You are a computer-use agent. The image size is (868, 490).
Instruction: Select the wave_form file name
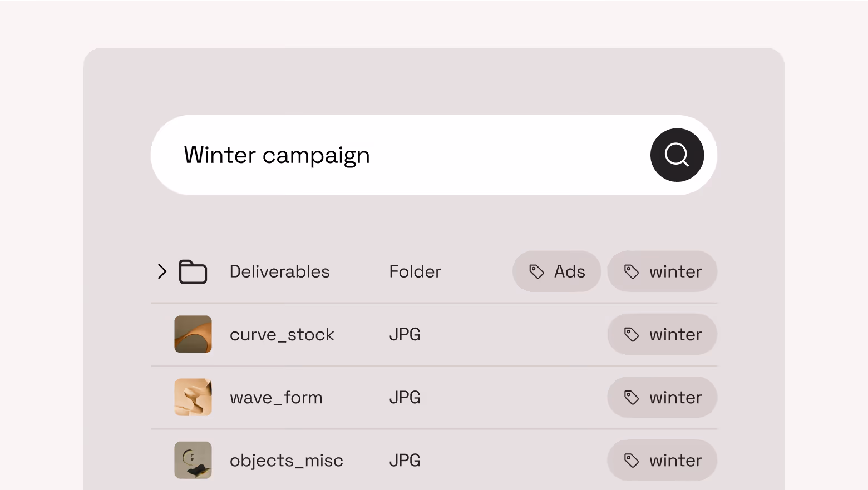click(276, 398)
